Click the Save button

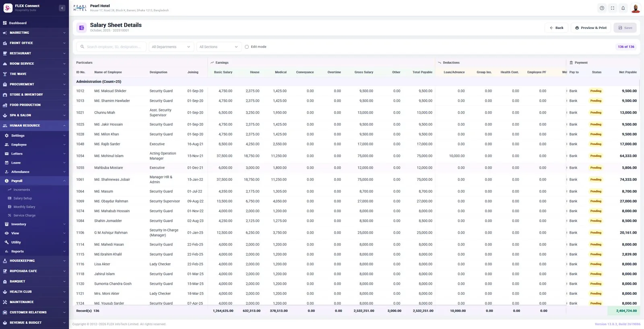click(x=625, y=28)
